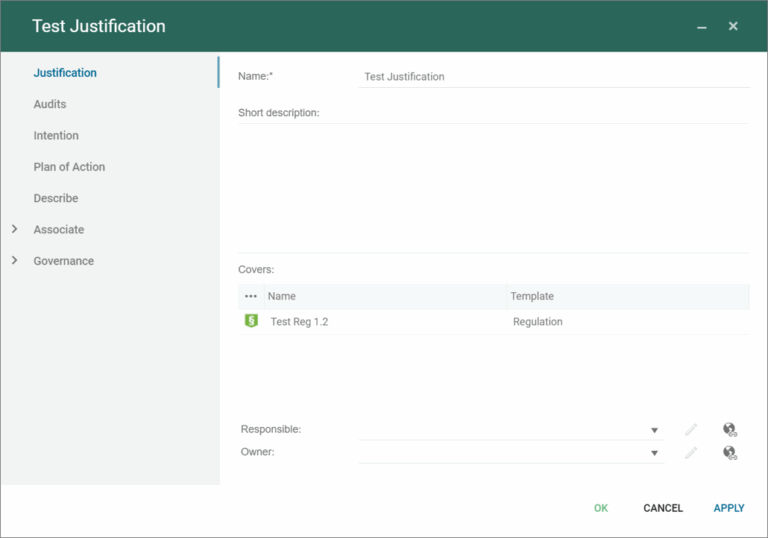Go to the Describe tab
The height and width of the screenshot is (538, 768).
56,198
